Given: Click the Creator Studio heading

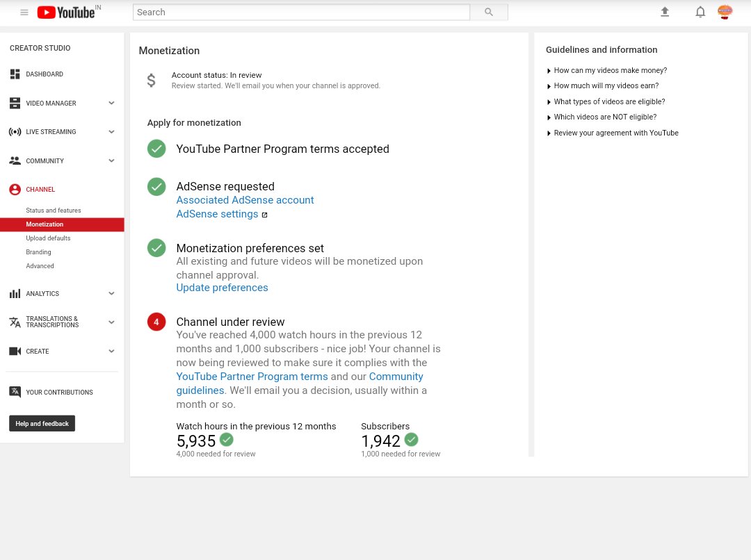Looking at the screenshot, I should click(x=40, y=48).
